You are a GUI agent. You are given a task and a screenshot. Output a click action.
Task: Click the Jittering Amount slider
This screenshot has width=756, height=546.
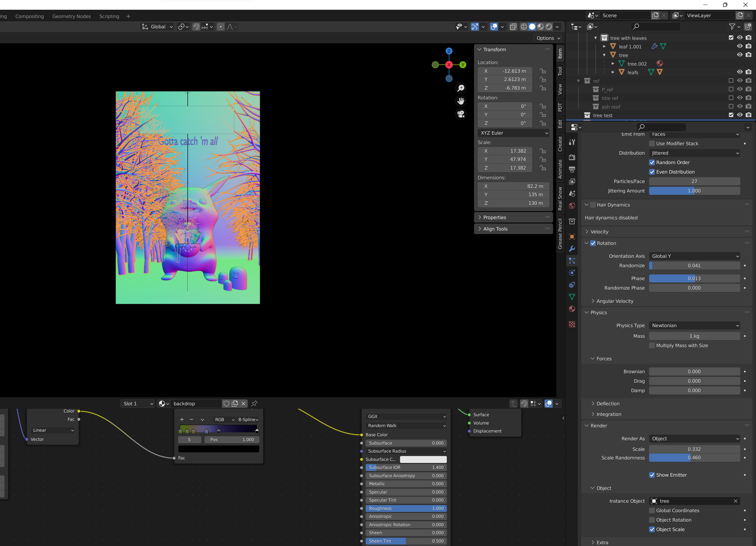click(694, 191)
